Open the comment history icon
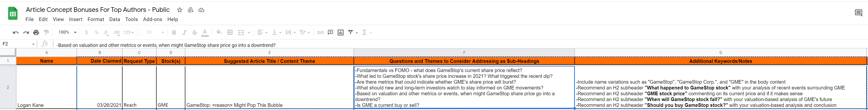Screen dimensions: 868x110 tap(858, 13)
